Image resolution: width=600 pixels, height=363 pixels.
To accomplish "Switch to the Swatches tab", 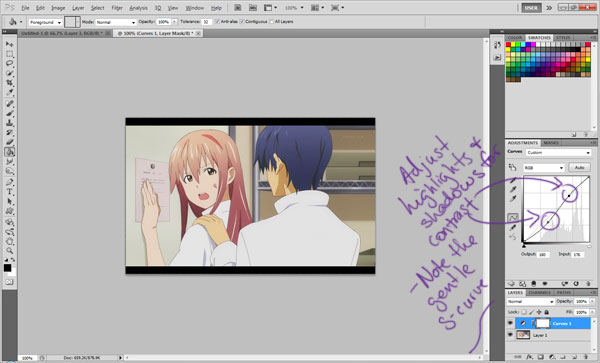I will click(x=539, y=37).
